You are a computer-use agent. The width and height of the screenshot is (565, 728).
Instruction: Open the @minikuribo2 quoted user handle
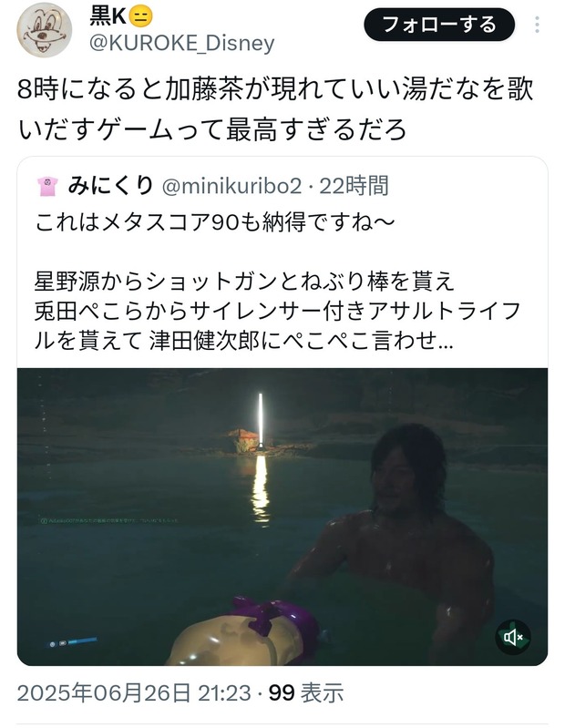tap(231, 187)
